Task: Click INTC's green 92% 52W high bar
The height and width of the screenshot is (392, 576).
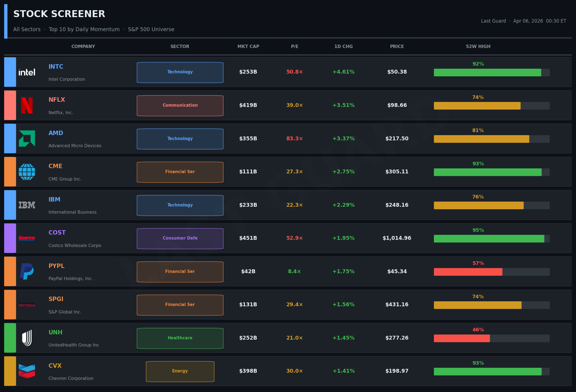Action: click(487, 73)
